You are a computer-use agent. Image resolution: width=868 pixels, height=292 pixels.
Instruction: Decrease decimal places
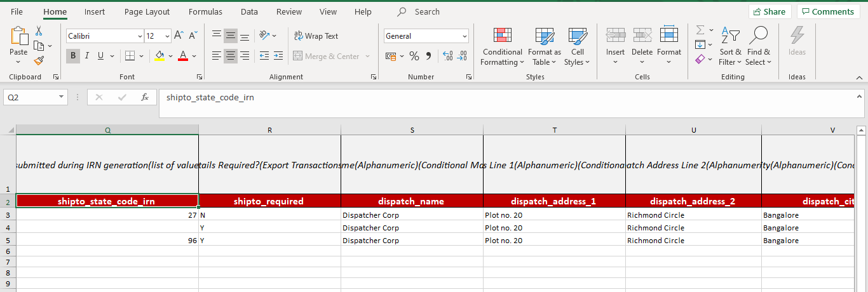(462, 56)
